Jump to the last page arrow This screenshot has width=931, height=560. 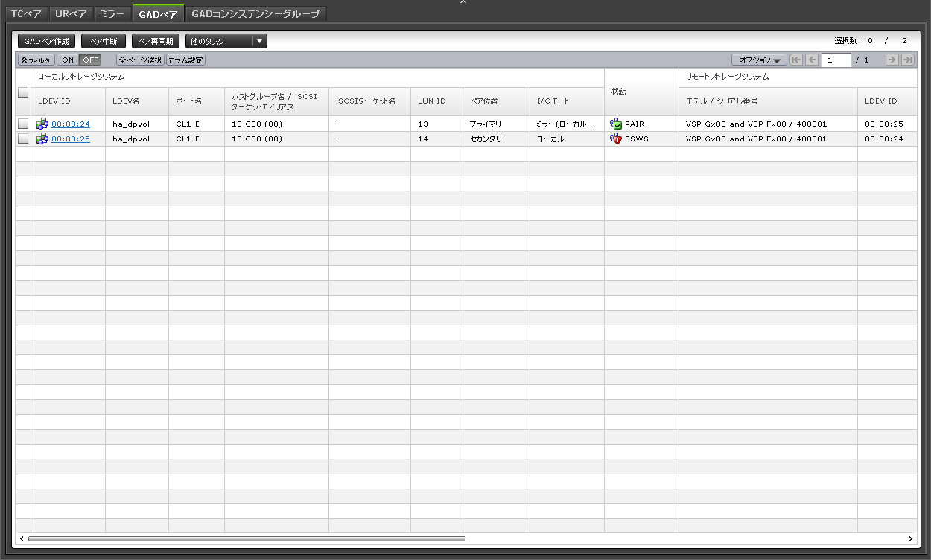[907, 60]
